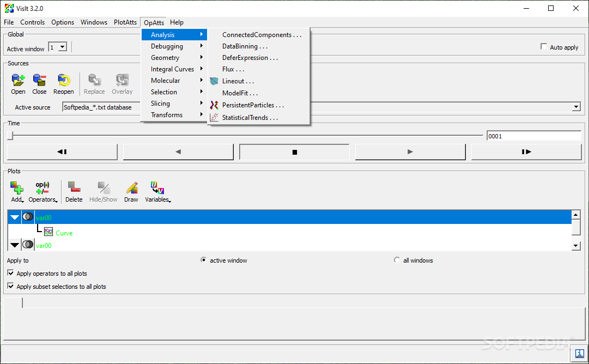Toggle Apply subset selections to all plots
Screen dimensions: 589x364
pyautogui.click(x=10, y=286)
